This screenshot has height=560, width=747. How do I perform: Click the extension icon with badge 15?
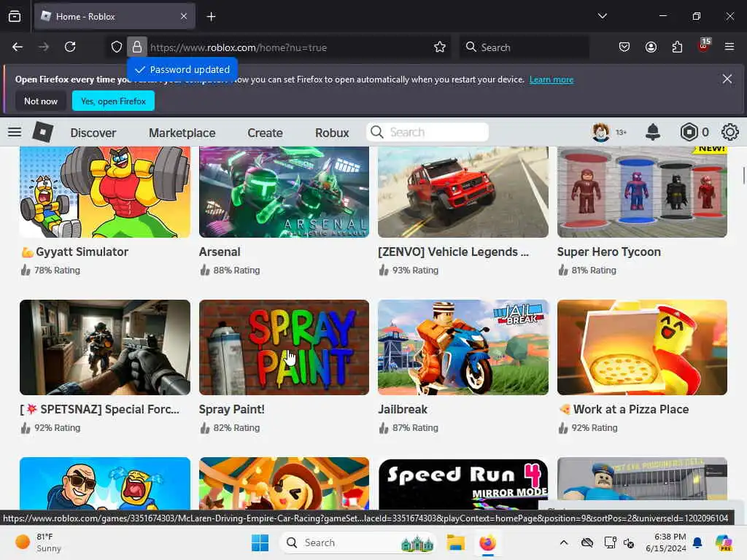704,46
